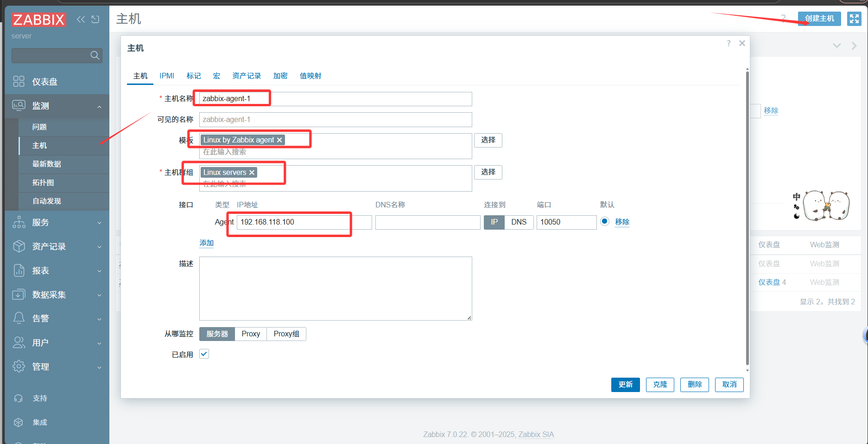The image size is (868, 444).
Task: Click the 取消 cancel button
Action: point(729,385)
